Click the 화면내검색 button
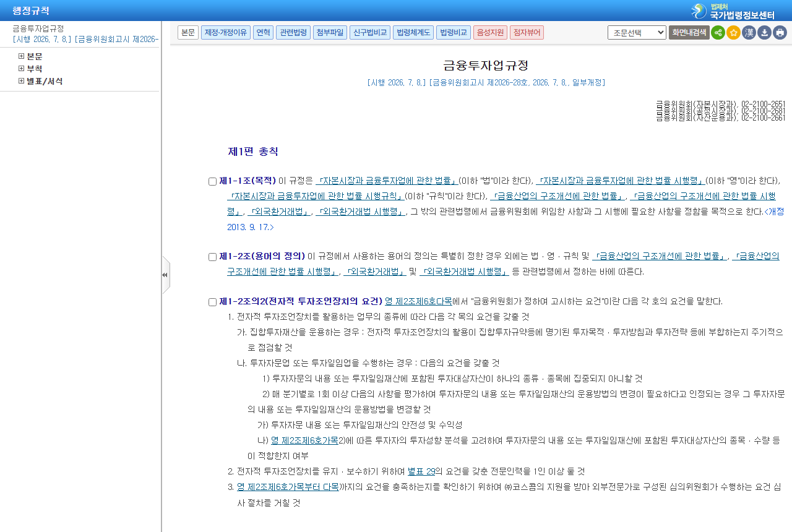This screenshot has height=532, width=792. point(689,33)
